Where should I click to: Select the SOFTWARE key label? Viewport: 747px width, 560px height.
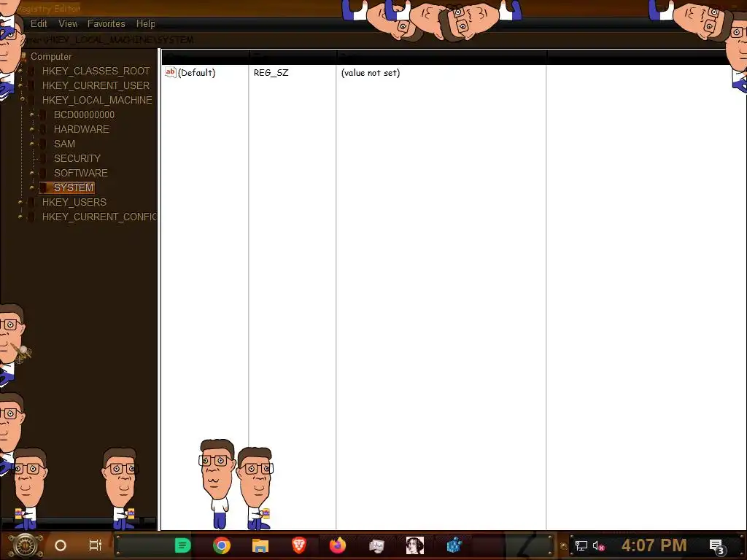pyautogui.click(x=80, y=173)
